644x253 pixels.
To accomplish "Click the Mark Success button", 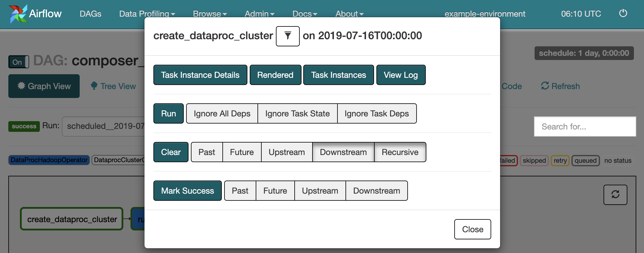I will click(x=187, y=191).
